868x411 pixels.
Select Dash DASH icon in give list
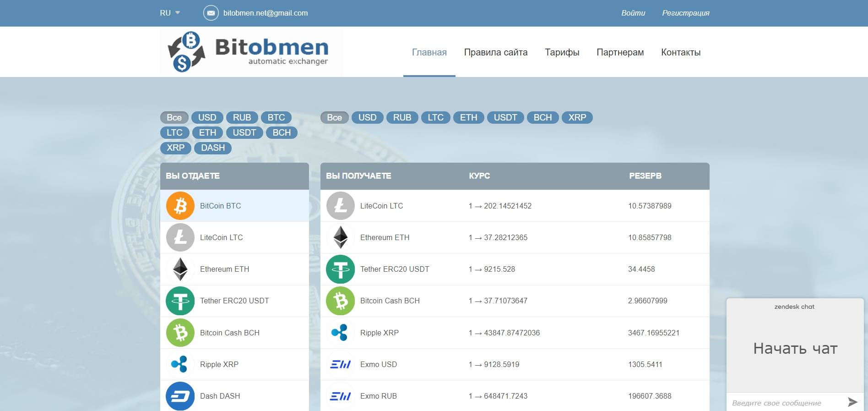[x=180, y=396]
